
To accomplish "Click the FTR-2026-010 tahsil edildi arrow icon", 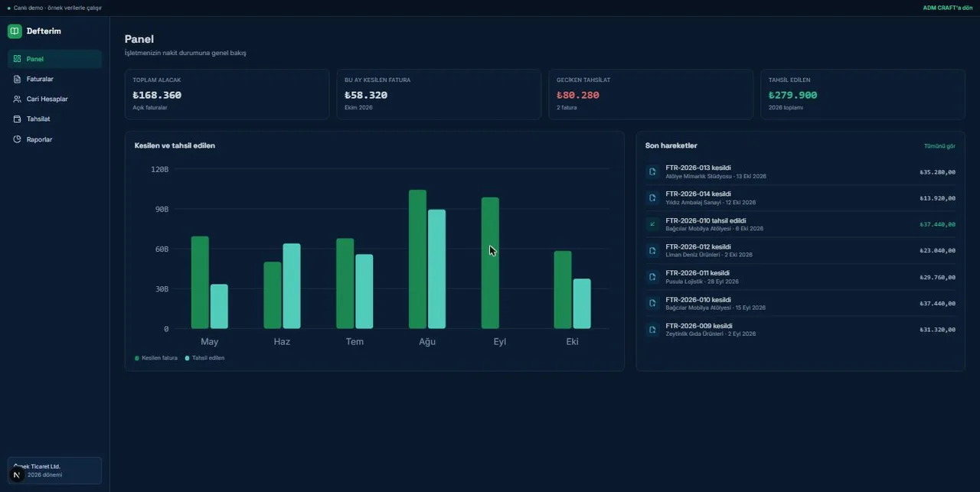I will (652, 224).
